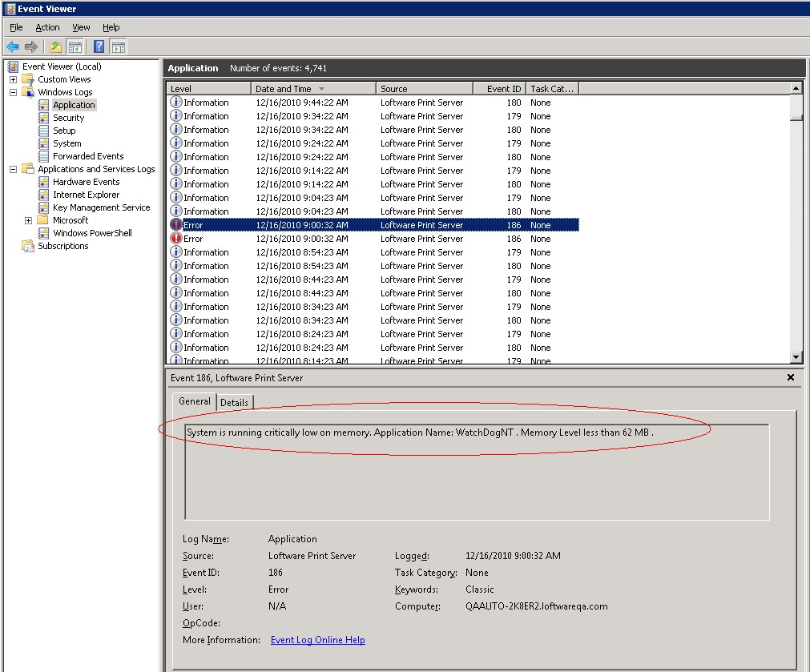Collapse Applications and Services Logs
The height and width of the screenshot is (672, 810).
[12, 168]
